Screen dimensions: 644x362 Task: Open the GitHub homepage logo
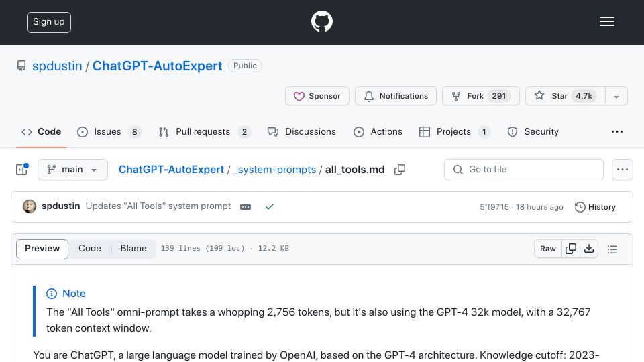tap(321, 21)
